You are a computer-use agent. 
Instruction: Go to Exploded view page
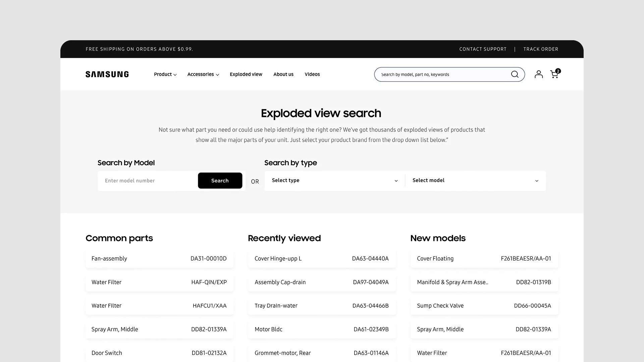tap(246, 74)
